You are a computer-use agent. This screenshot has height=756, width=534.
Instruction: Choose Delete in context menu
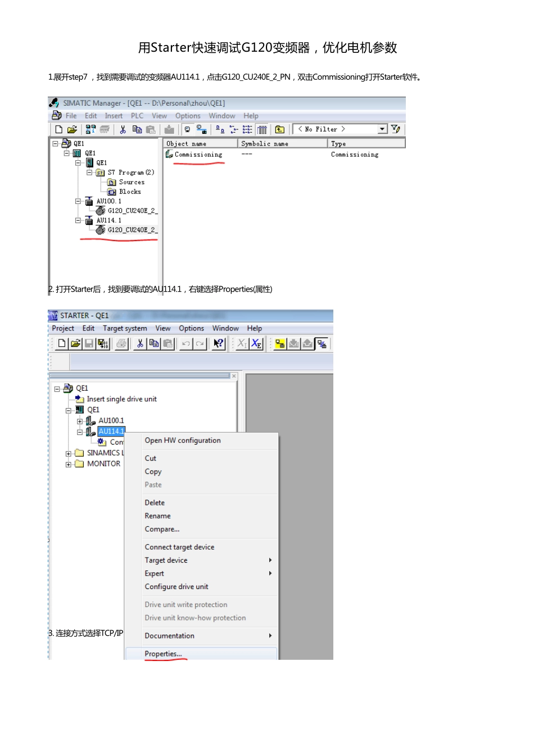202,503
